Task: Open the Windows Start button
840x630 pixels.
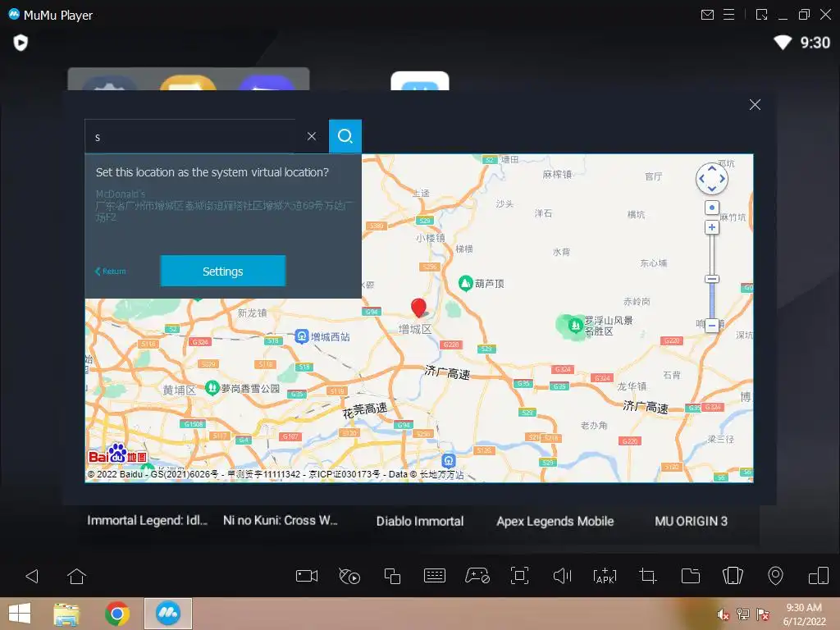Action: click(20, 614)
